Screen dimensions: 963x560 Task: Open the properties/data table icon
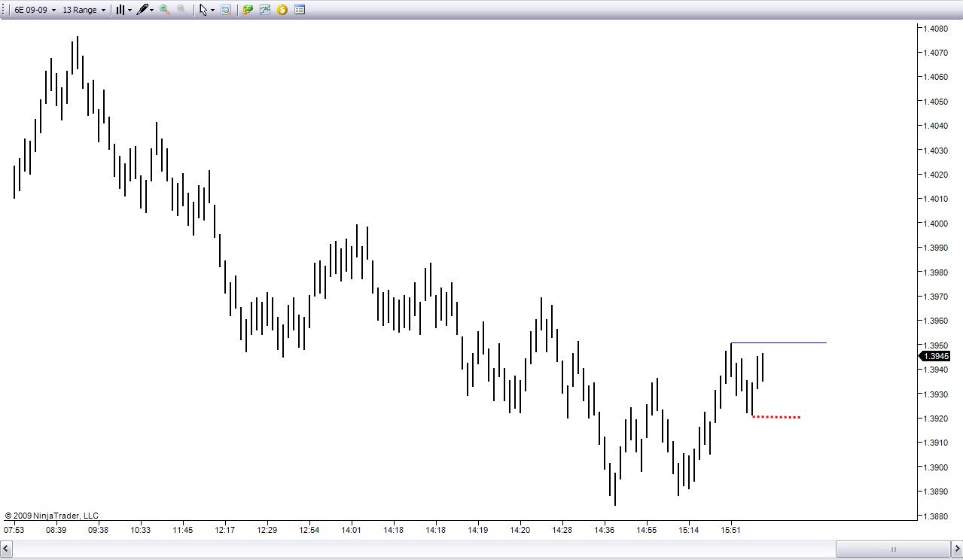click(300, 10)
